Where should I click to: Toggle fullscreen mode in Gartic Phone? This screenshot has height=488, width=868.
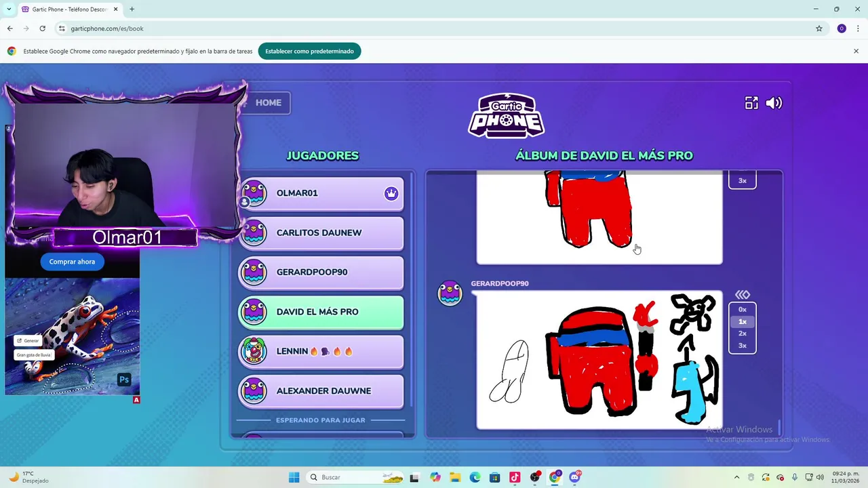751,103
